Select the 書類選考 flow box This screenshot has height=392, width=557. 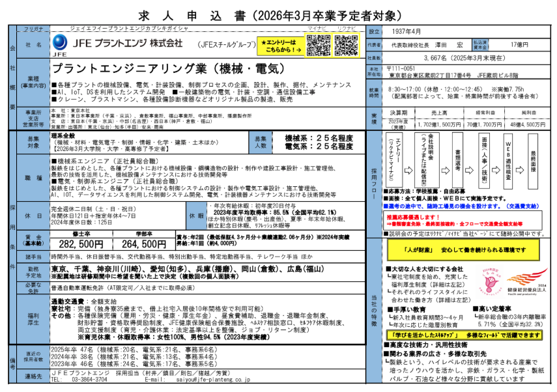(x=457, y=160)
